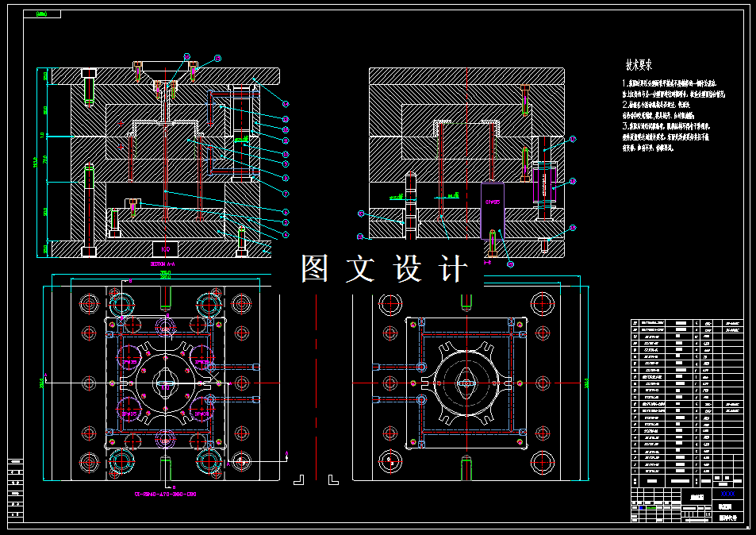
Task: Pick part balloon 12 in section view
Action: click(286, 129)
